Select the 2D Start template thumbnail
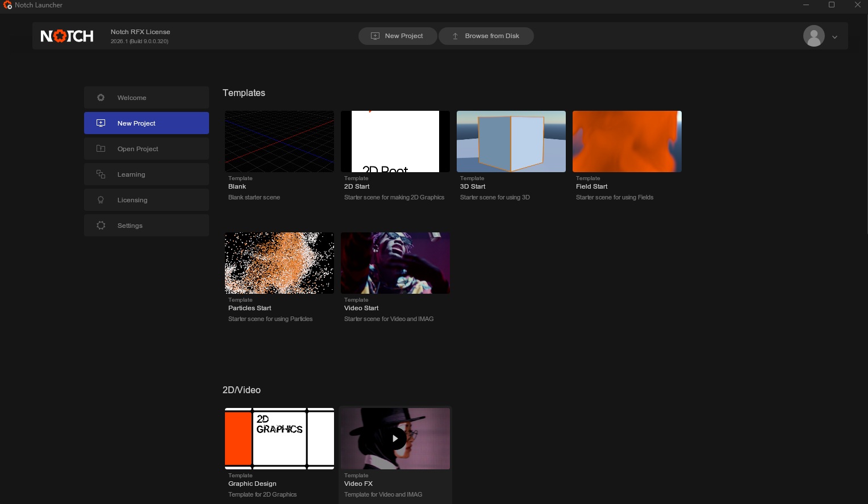The height and width of the screenshot is (504, 868). (395, 141)
